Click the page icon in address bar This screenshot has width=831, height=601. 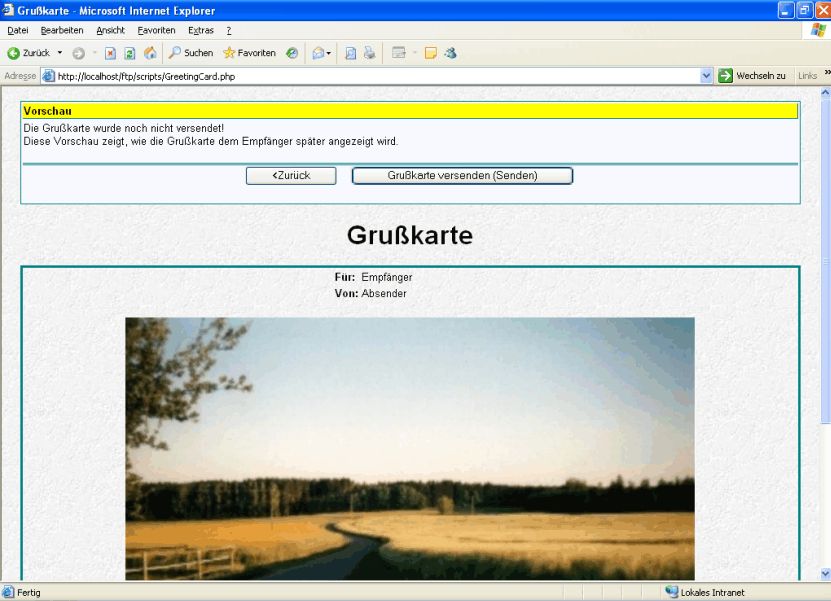point(49,76)
